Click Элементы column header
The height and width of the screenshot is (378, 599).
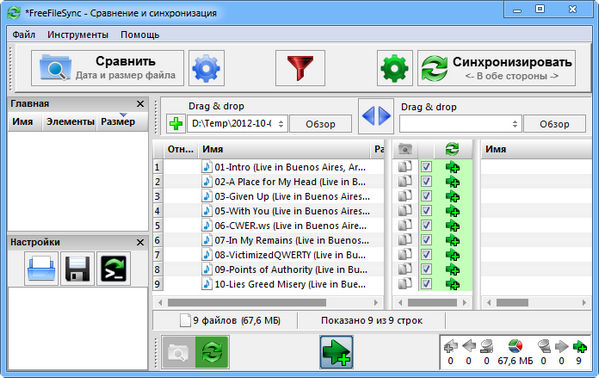click(x=70, y=122)
